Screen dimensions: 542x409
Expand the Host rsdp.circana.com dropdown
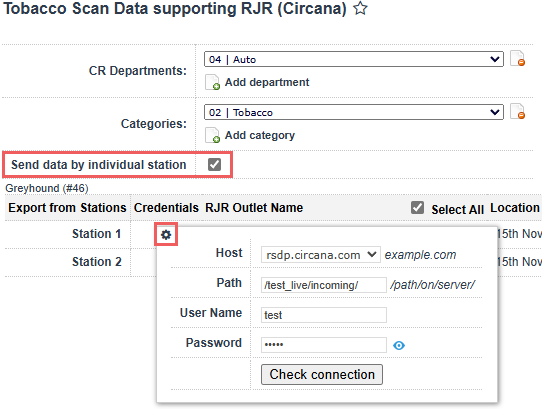pyautogui.click(x=321, y=255)
